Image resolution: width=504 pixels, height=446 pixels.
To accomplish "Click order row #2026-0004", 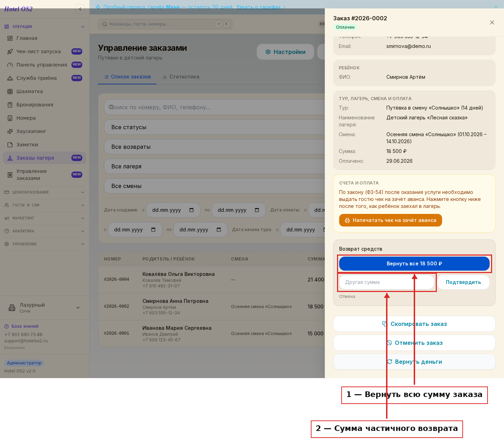I will (211, 280).
